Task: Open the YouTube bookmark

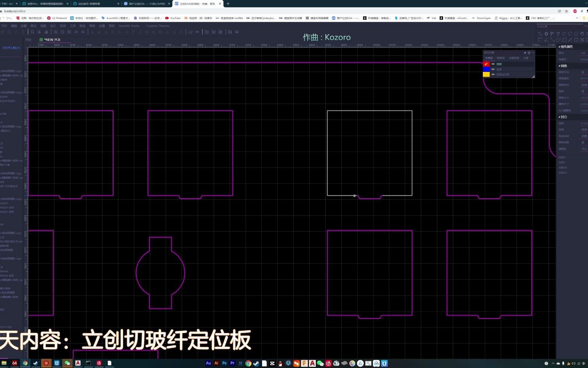Action: pyautogui.click(x=173, y=18)
